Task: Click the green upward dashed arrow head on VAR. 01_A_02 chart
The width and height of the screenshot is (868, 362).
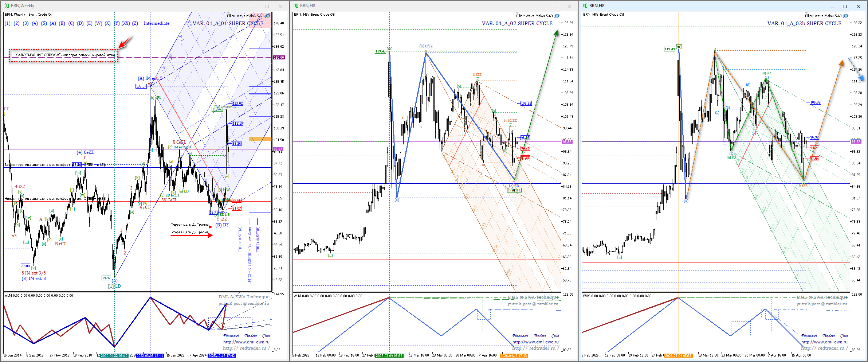Action: coord(556,33)
